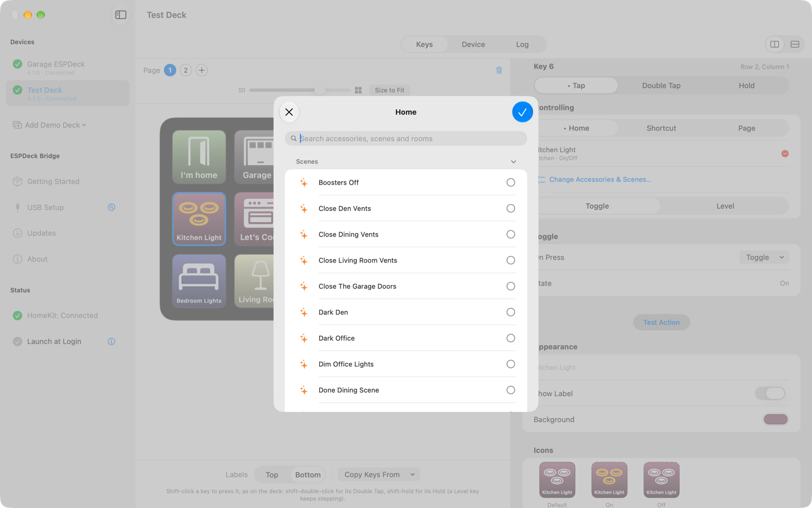Open the Keys tab
The image size is (812, 508).
click(425, 44)
